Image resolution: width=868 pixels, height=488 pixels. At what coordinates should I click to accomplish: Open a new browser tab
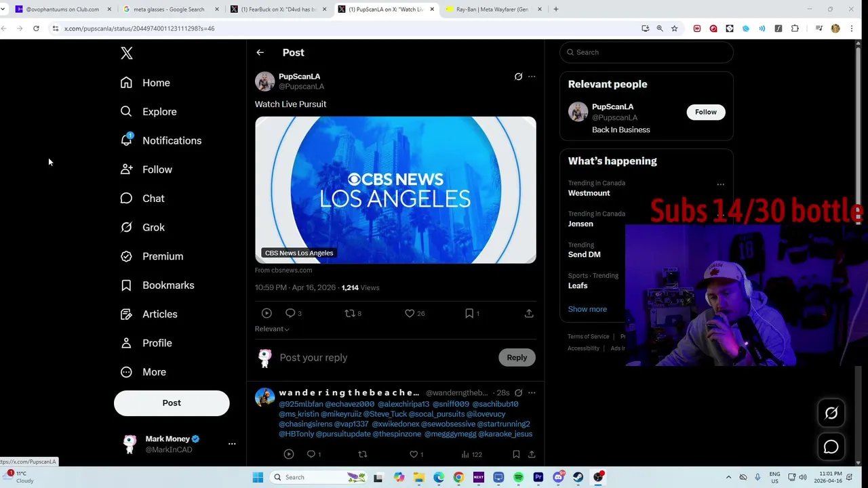(555, 9)
